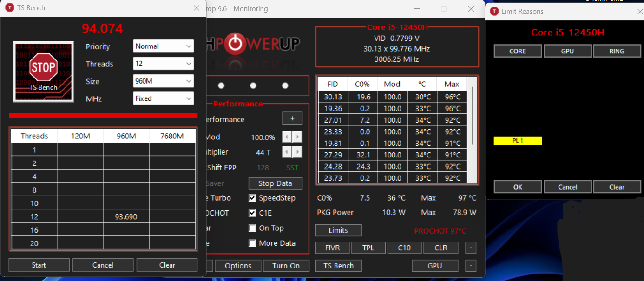
Task: Enable the On Top checkbox
Action: [252, 228]
